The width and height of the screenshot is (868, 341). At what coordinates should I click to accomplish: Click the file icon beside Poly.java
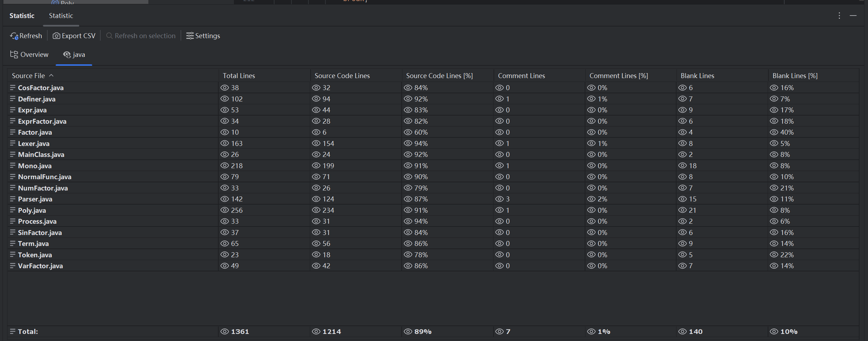13,210
